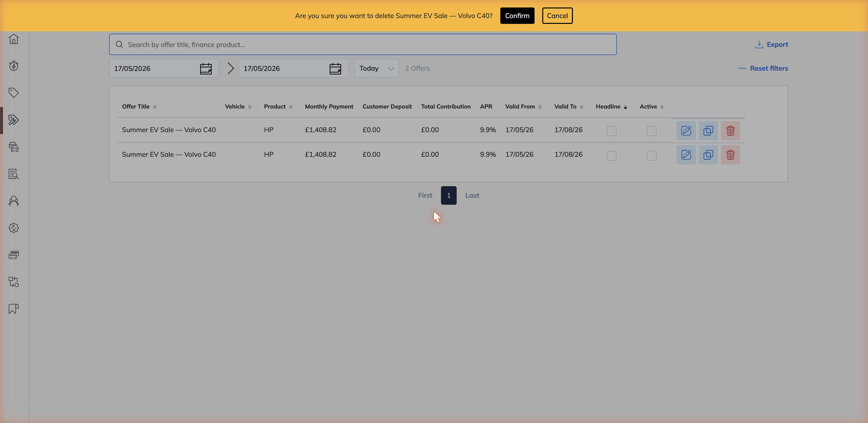Toggle Headline checkbox in first offer row

(611, 131)
